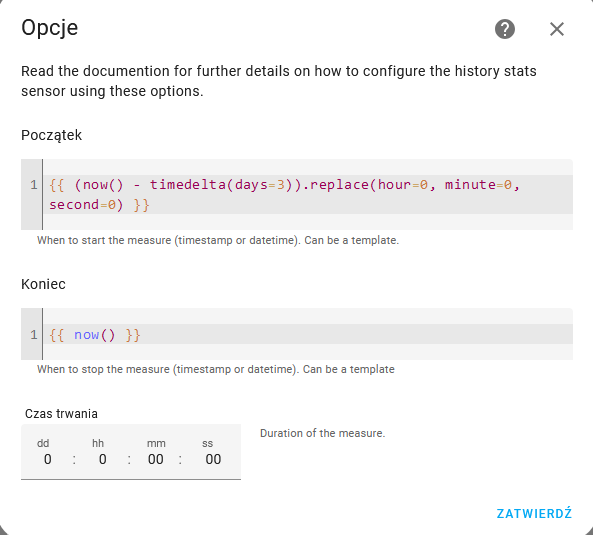Click line number 1 in Początek editor
This screenshot has height=535, width=593.
(34, 185)
